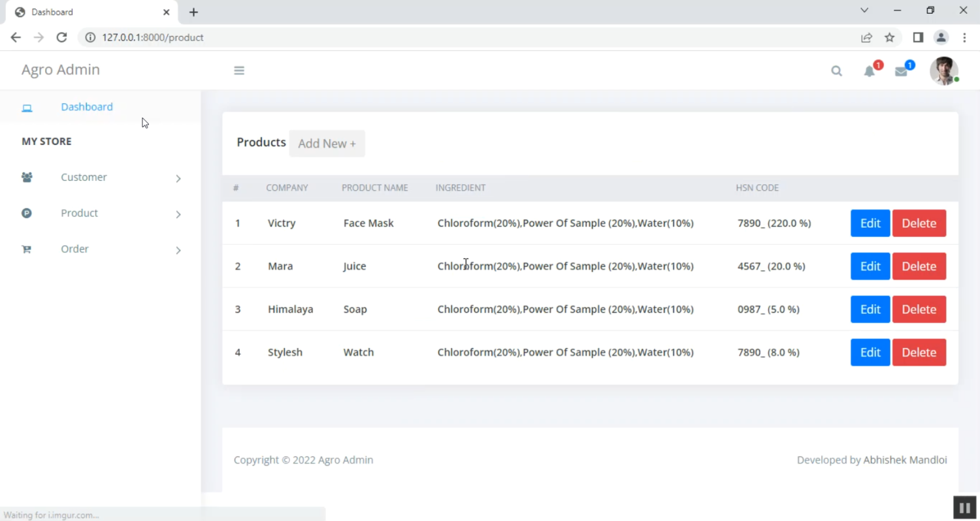This screenshot has width=980, height=521.
Task: Edit the Face Mask product row
Action: coord(870,223)
